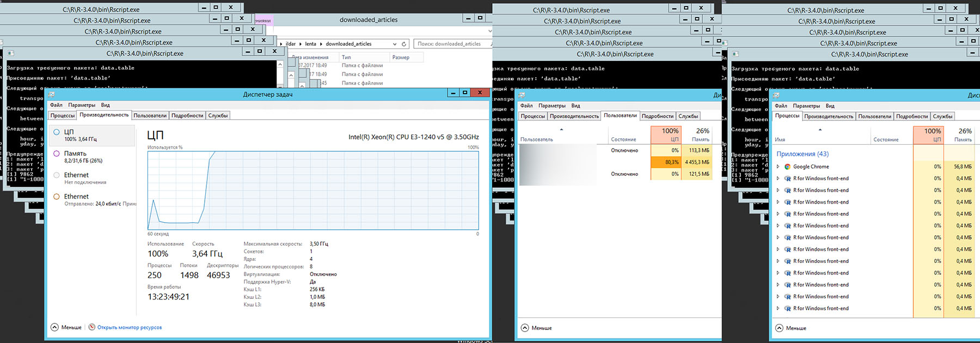This screenshot has height=343, width=980.
Task: Click the Размер column header in Explorer
Action: point(406,57)
